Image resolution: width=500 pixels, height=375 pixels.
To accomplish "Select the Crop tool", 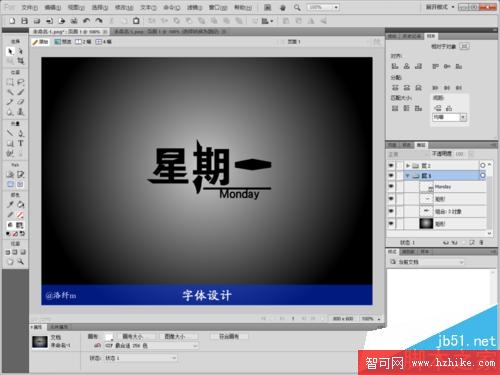I will [21, 61].
